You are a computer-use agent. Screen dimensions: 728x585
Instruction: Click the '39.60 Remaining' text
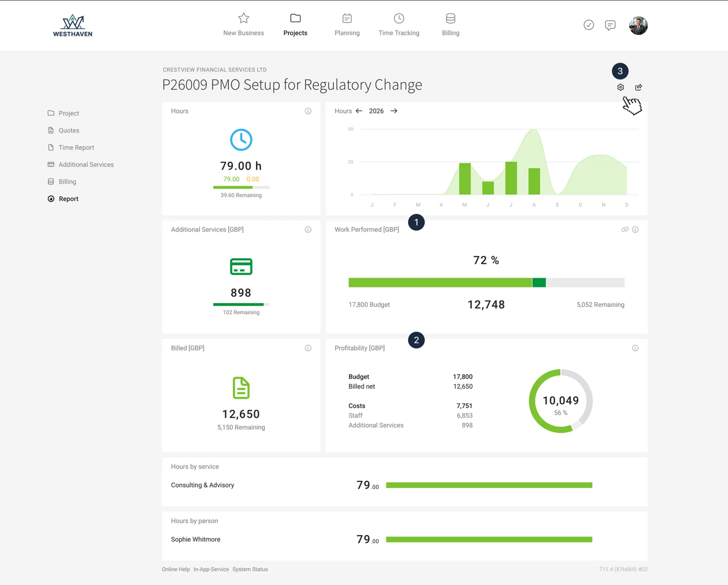coord(241,195)
